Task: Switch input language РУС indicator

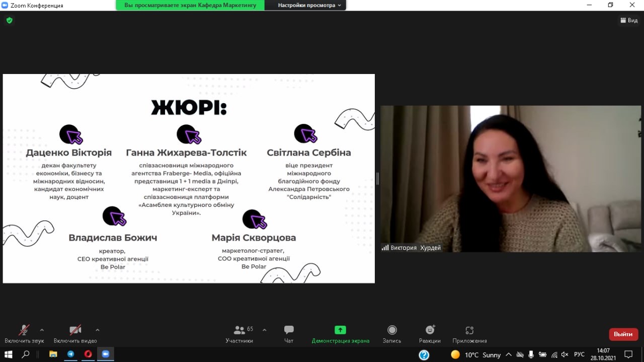Action: (580, 355)
